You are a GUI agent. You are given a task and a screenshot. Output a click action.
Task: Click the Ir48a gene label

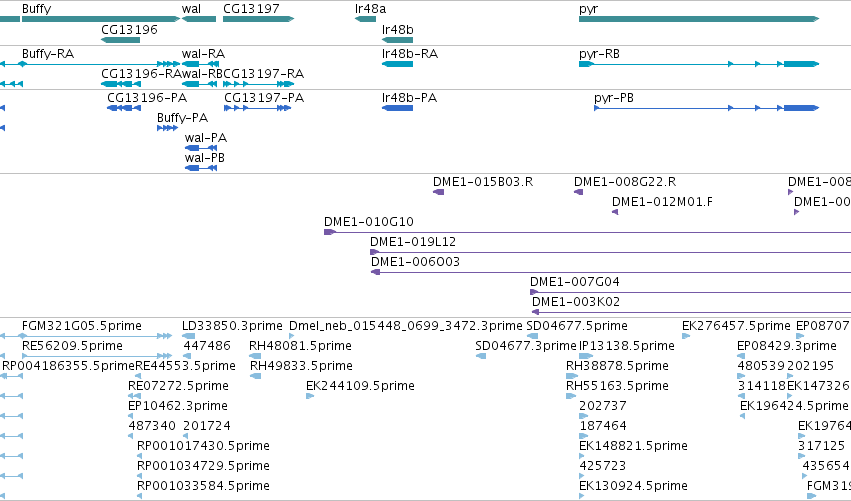[x=371, y=9]
